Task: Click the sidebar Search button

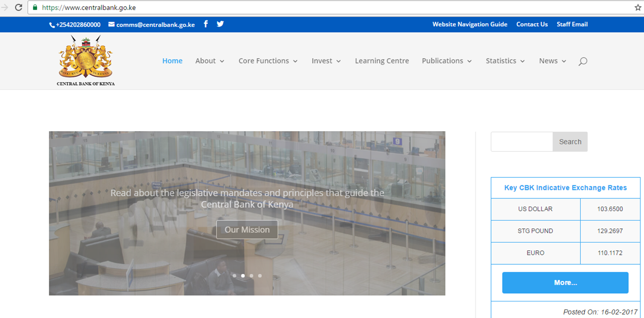Action: [570, 142]
